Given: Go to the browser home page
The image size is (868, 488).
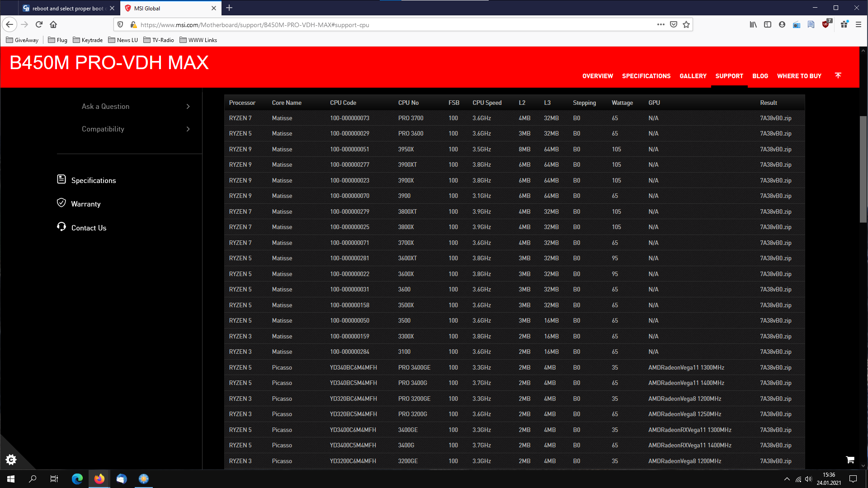Looking at the screenshot, I should point(53,25).
